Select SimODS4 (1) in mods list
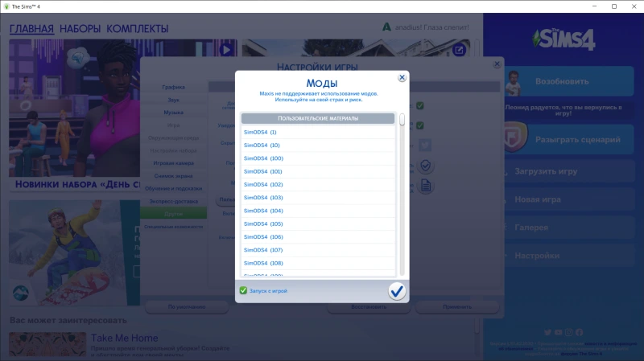The width and height of the screenshot is (644, 361). point(318,132)
